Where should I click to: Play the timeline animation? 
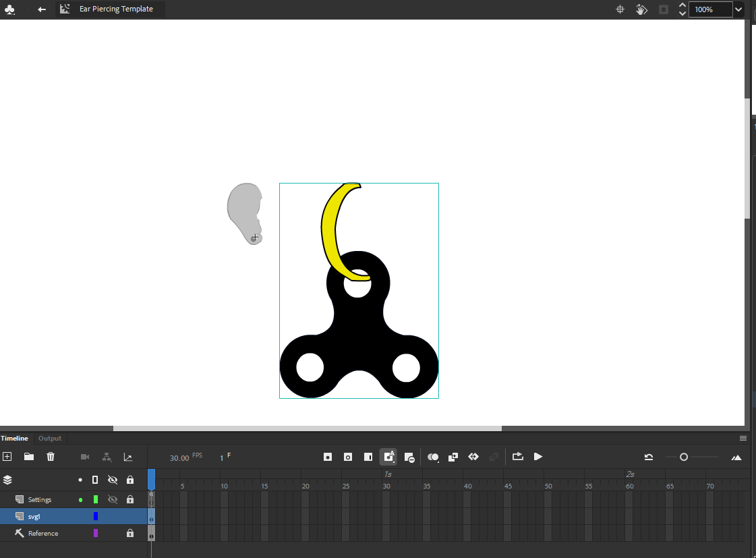click(x=538, y=457)
